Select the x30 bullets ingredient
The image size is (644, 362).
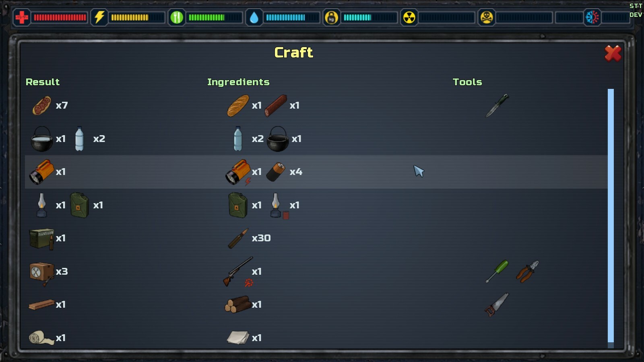(238, 239)
